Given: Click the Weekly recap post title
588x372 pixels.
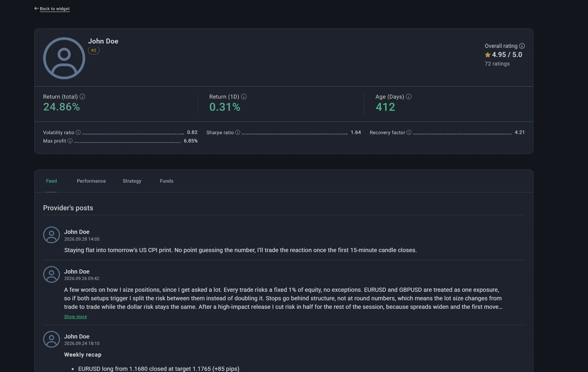Looking at the screenshot, I should (83, 355).
